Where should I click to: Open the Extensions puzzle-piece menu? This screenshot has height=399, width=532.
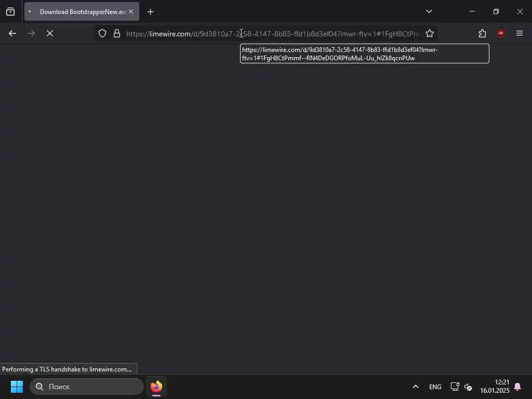482,33
